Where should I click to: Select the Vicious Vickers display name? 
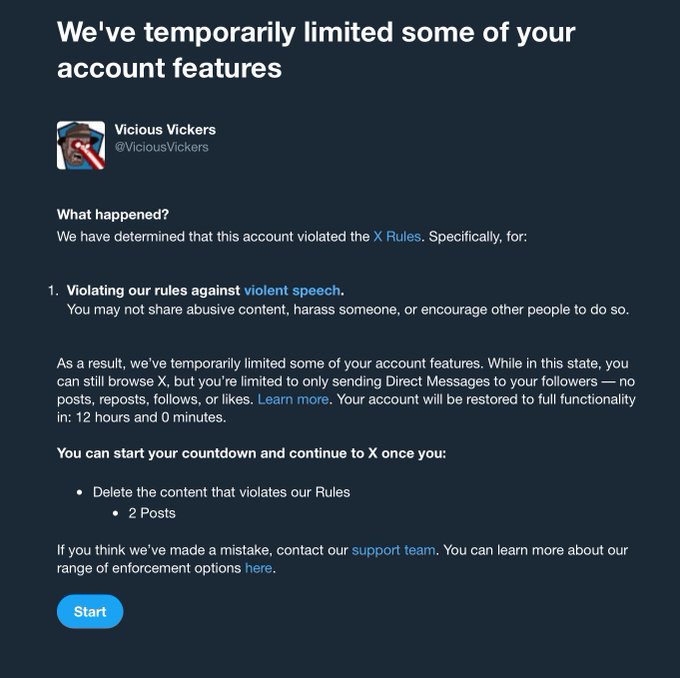tap(165, 129)
